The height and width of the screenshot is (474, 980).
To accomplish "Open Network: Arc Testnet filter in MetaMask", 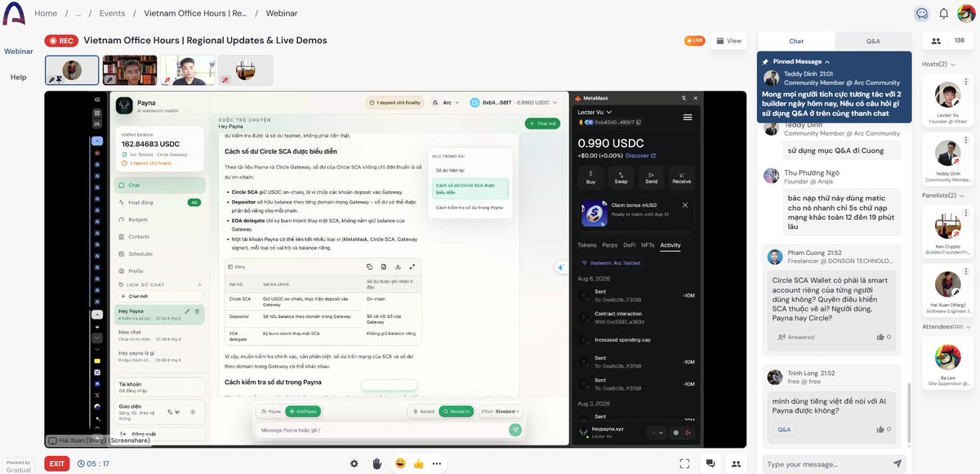I will point(611,263).
